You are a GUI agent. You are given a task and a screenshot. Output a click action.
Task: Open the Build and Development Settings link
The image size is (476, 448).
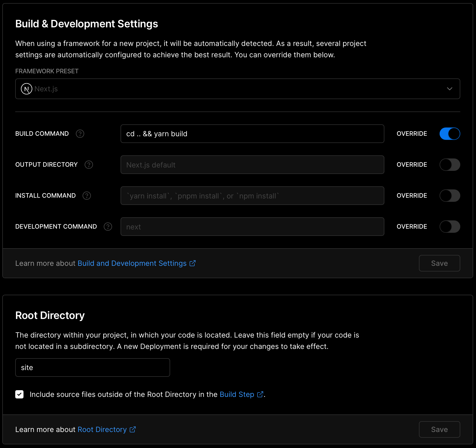click(132, 263)
